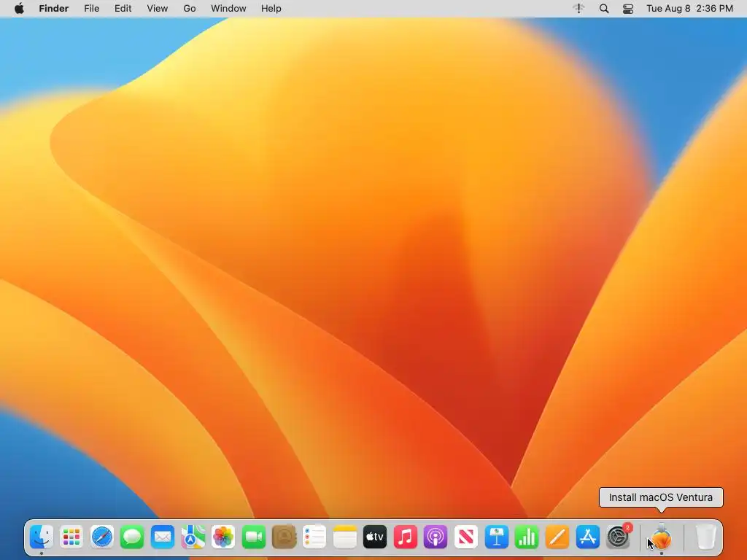Open Finder from the Dock
This screenshot has width=747, height=560.
(42, 537)
